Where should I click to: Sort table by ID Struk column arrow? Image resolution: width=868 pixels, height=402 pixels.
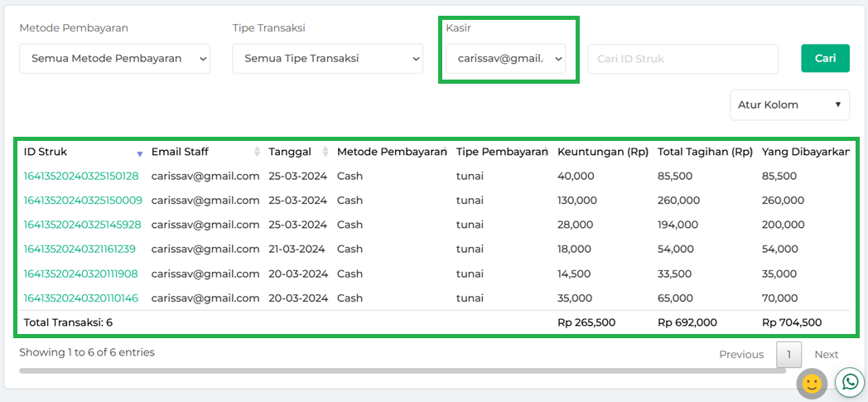[x=139, y=153]
